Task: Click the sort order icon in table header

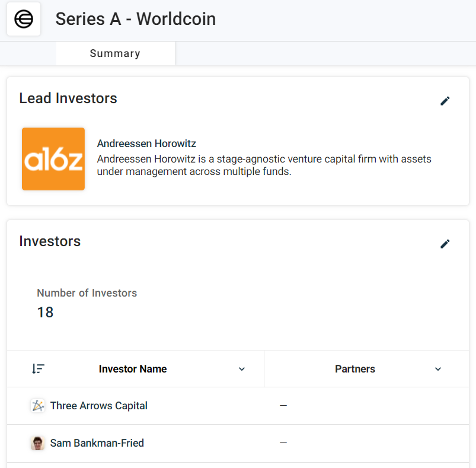Action: tap(38, 369)
